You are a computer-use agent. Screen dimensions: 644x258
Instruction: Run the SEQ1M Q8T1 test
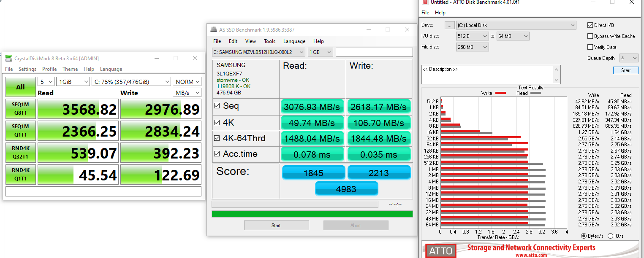point(20,109)
